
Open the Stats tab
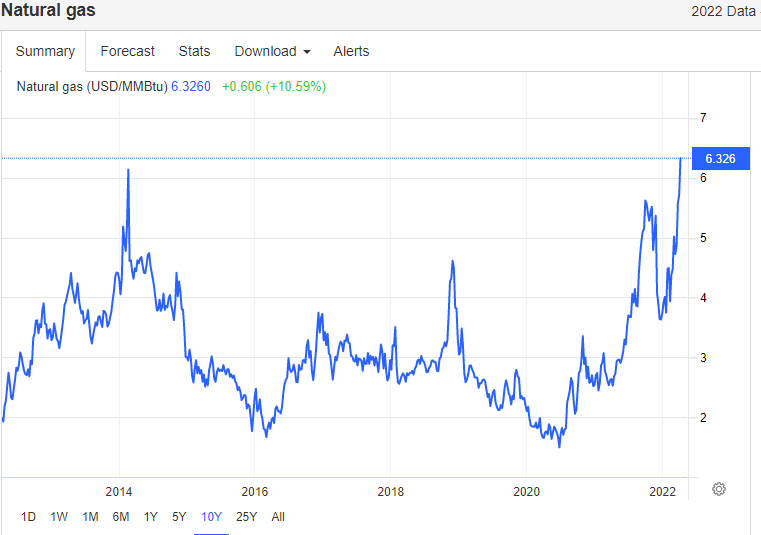point(194,51)
